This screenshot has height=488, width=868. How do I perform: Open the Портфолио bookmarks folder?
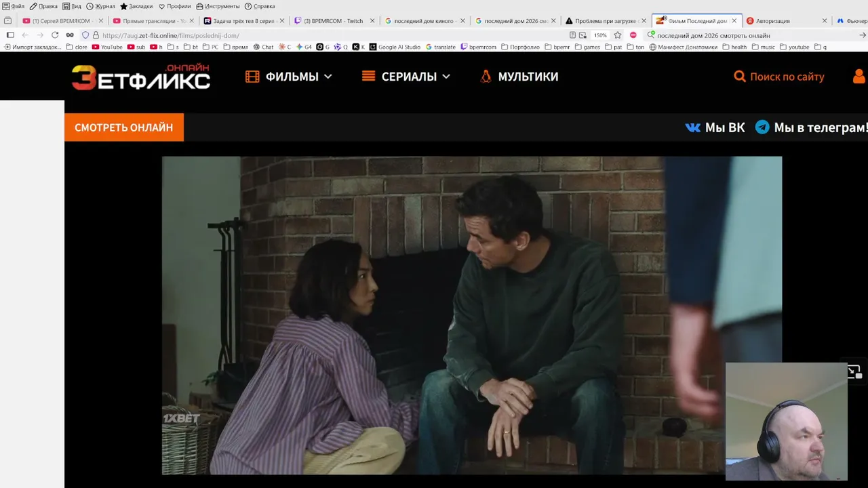(520, 47)
